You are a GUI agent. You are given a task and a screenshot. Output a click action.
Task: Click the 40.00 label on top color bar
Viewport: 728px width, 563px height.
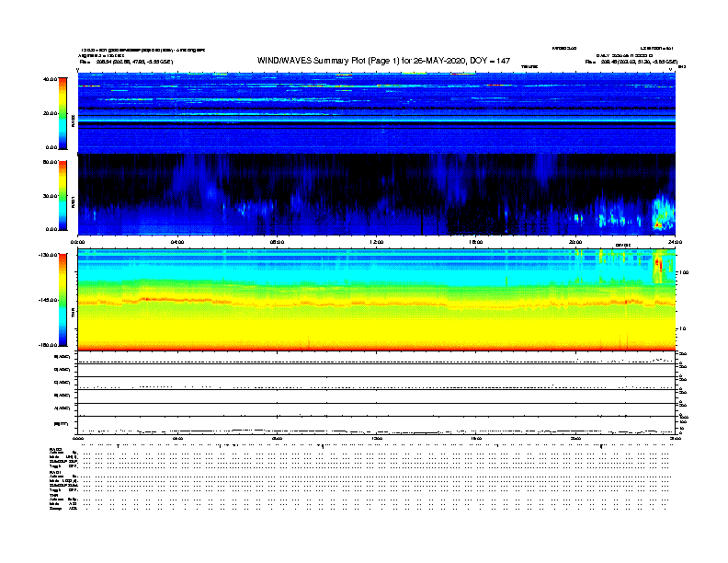[x=51, y=79]
